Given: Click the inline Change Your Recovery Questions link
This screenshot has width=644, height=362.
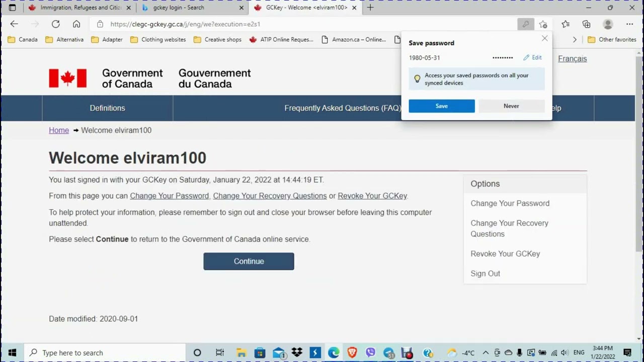Looking at the screenshot, I should 270,196.
